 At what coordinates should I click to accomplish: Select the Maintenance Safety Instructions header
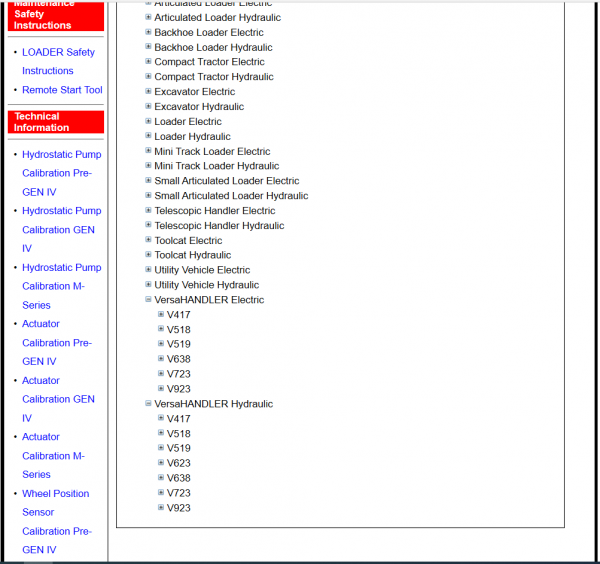click(56, 16)
